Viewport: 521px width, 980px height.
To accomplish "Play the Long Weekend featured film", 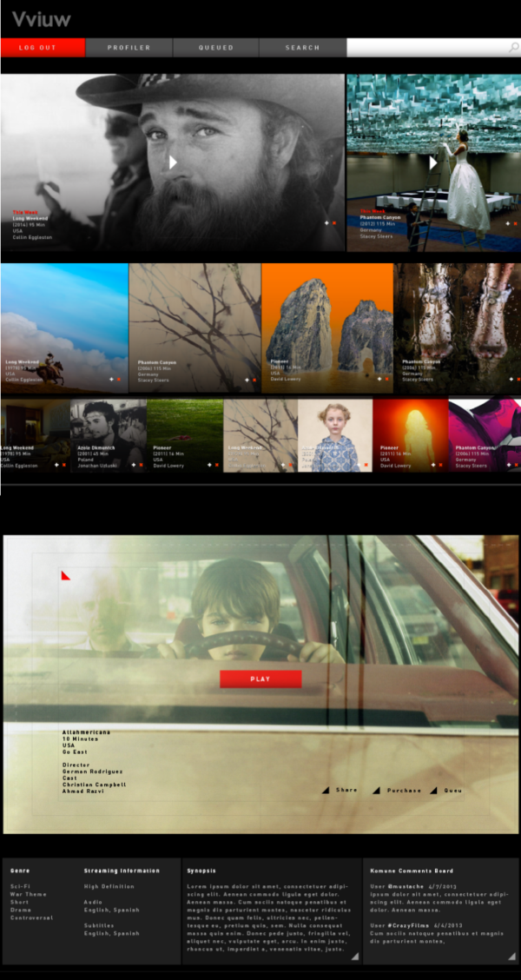I will point(173,162).
